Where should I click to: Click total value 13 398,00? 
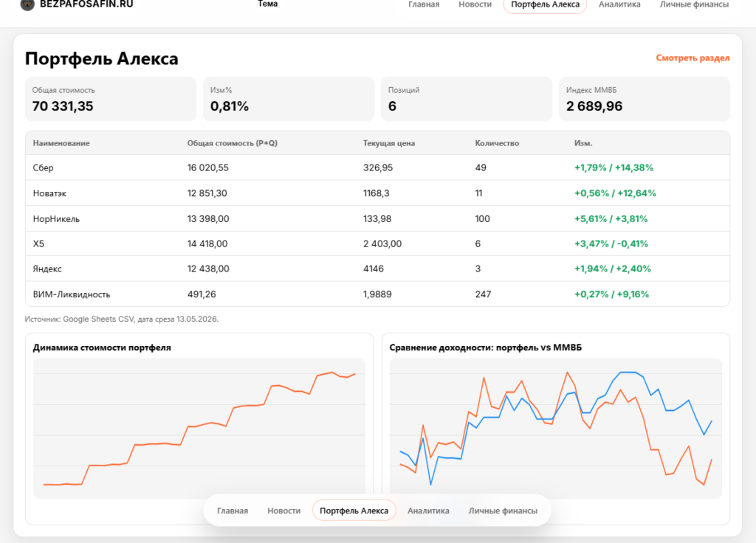(x=208, y=218)
